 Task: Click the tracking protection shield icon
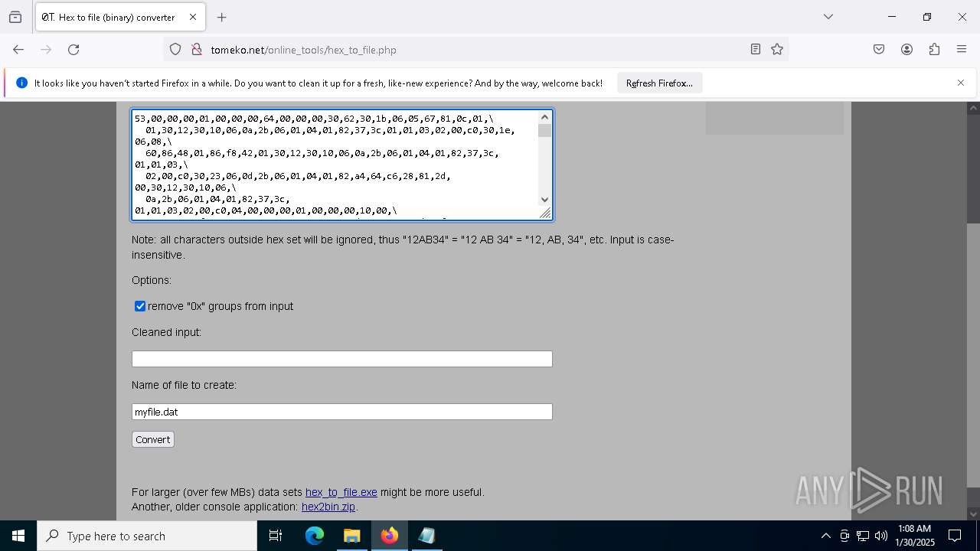pos(175,50)
